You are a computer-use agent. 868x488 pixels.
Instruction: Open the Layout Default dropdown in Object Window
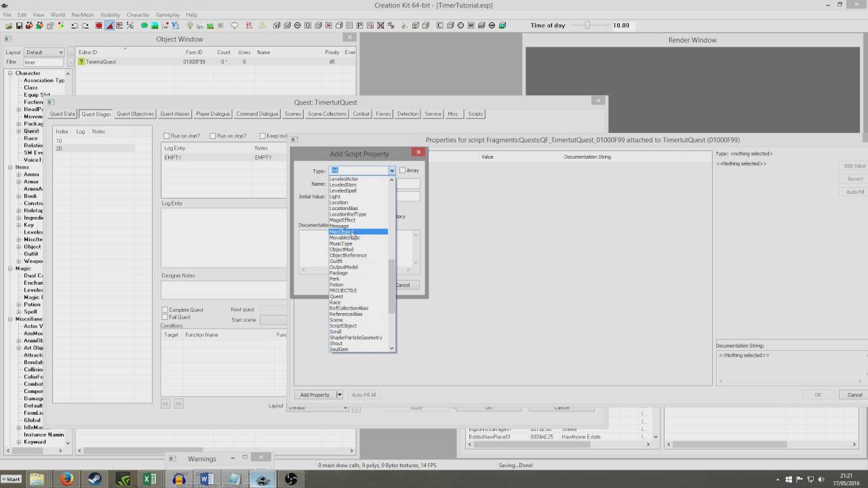pyautogui.click(x=44, y=52)
